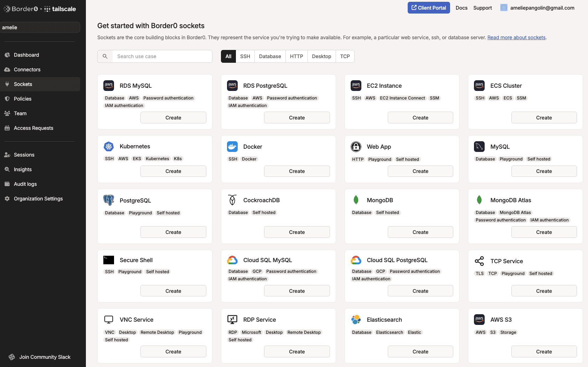Viewport: 588px width, 367px height.
Task: Click the Organization Settings gear icon
Action: click(7, 199)
